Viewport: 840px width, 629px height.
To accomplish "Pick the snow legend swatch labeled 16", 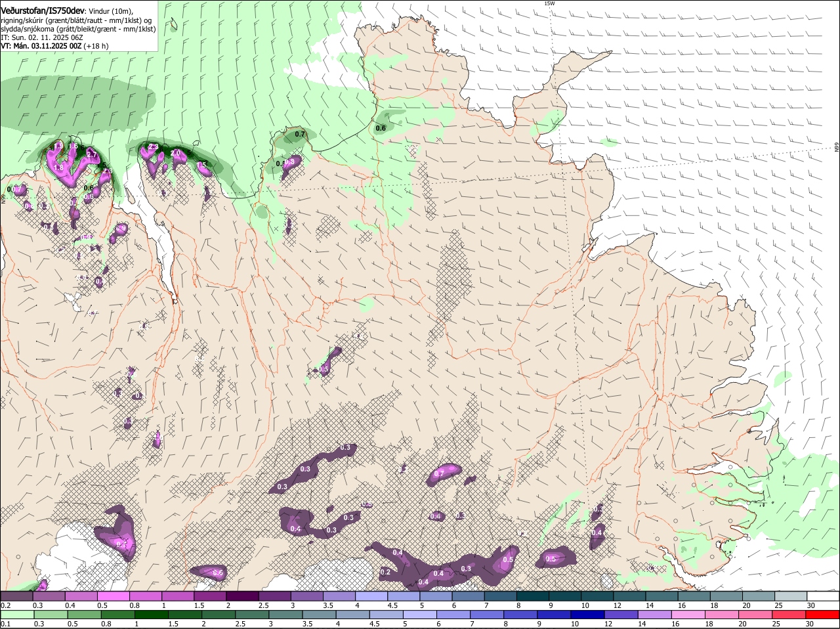I will [695, 596].
